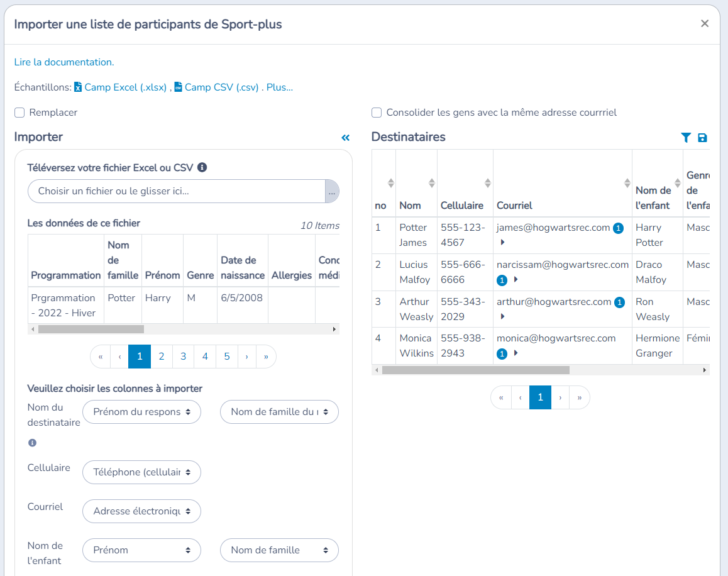The width and height of the screenshot is (728, 576).
Task: Go to page 4 of file data
Action: coord(205,357)
